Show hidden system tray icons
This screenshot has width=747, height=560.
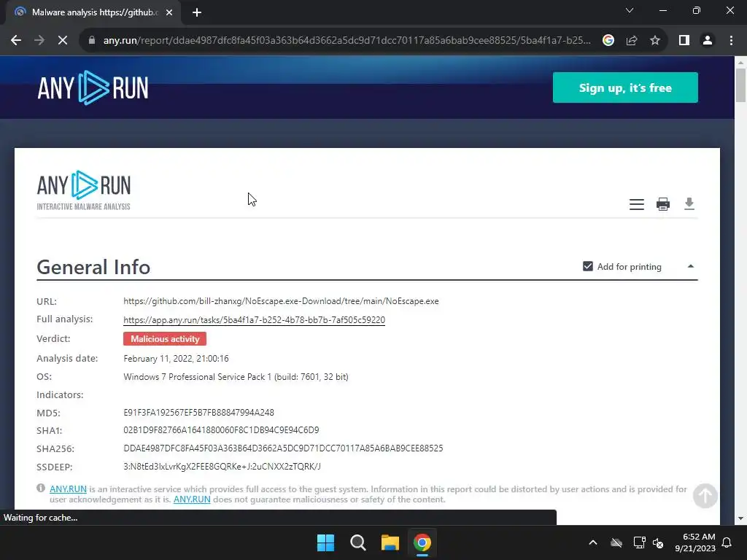click(592, 542)
